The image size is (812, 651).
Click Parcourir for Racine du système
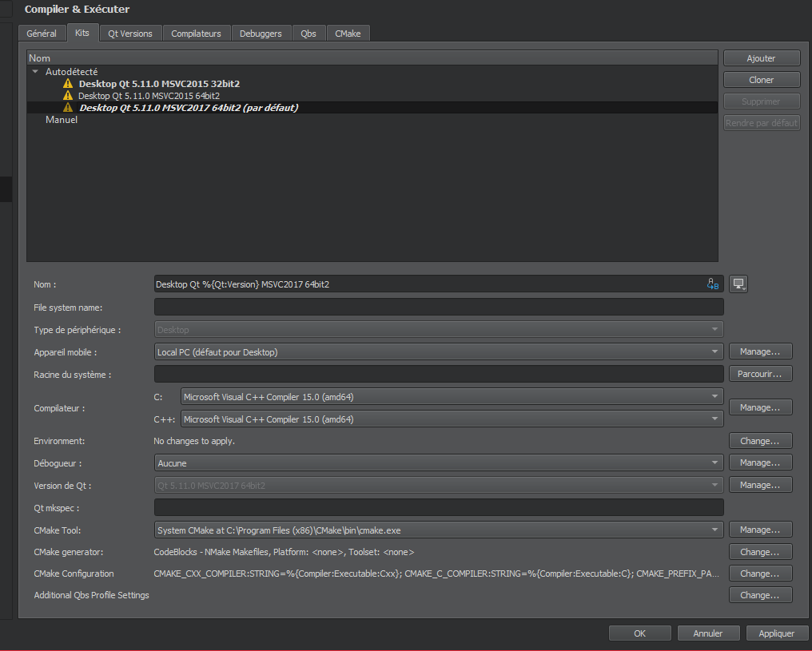click(760, 374)
